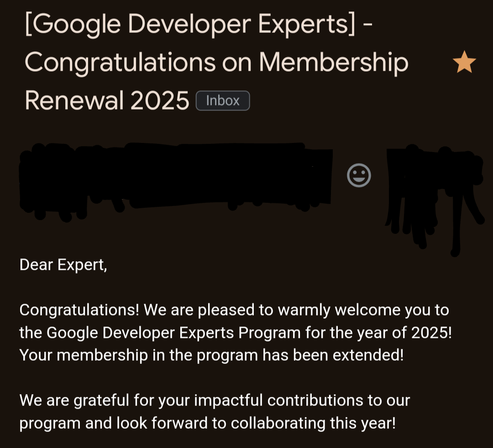Click 'Renewal 2025' in the subject heading
493x448 pixels.
click(107, 100)
